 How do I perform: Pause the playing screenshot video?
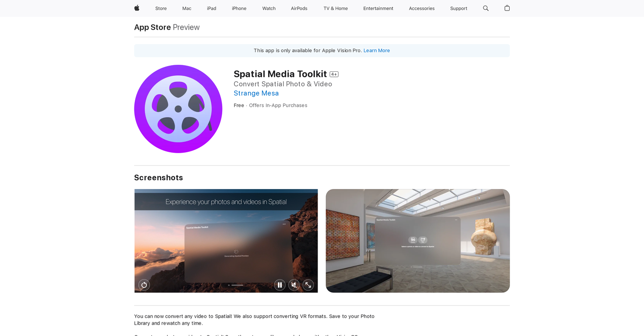tap(280, 285)
